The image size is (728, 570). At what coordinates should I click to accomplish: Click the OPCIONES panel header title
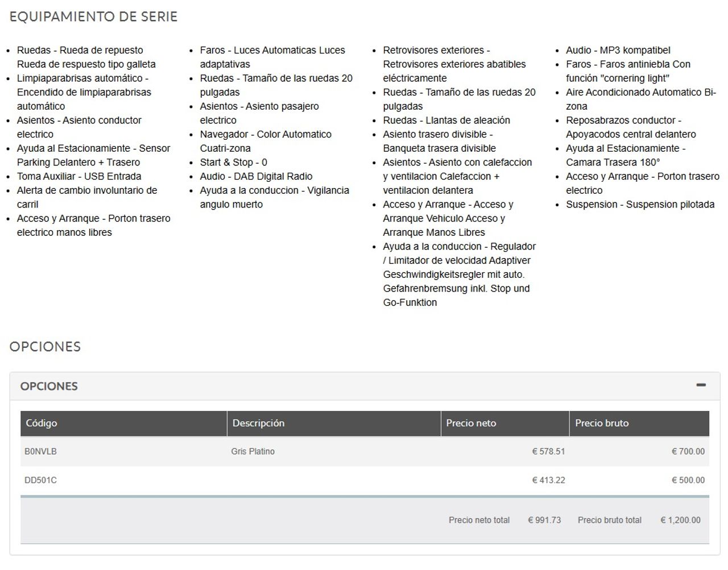49,386
